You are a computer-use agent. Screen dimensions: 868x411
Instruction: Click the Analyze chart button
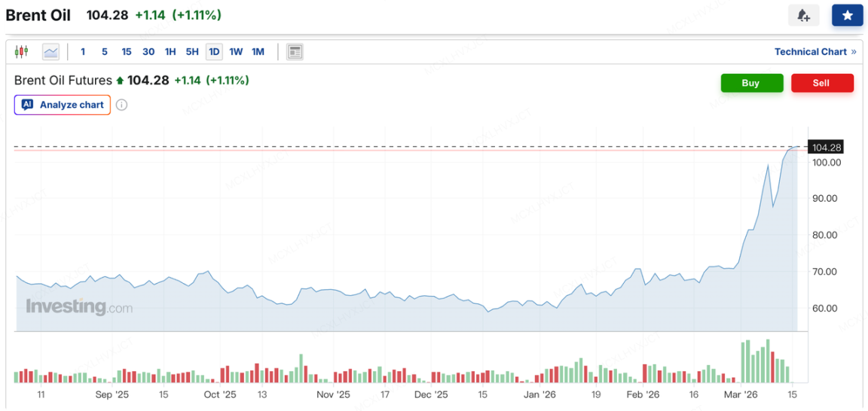pos(63,105)
